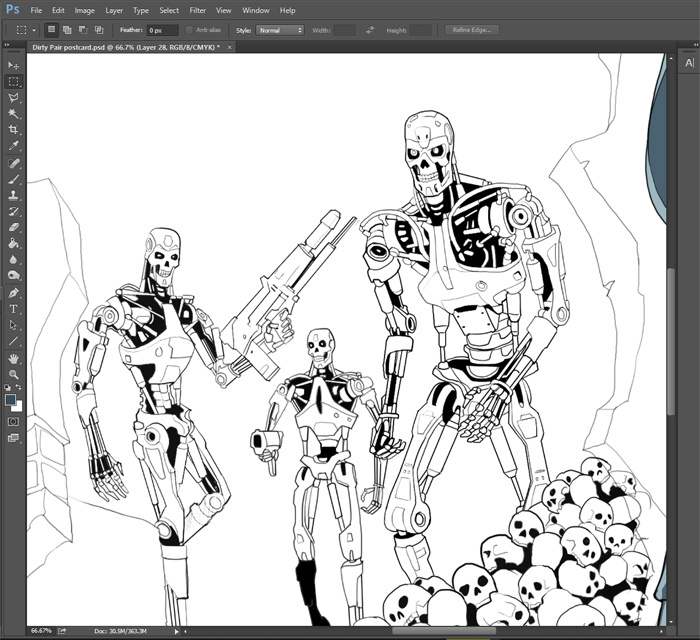Open the Filter menu

[x=197, y=10]
